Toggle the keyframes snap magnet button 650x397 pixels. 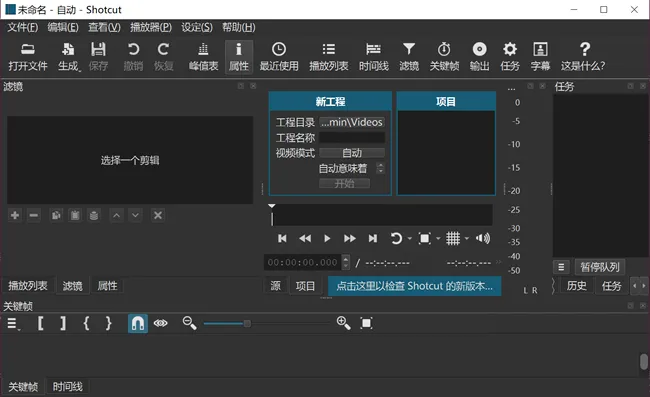point(138,323)
